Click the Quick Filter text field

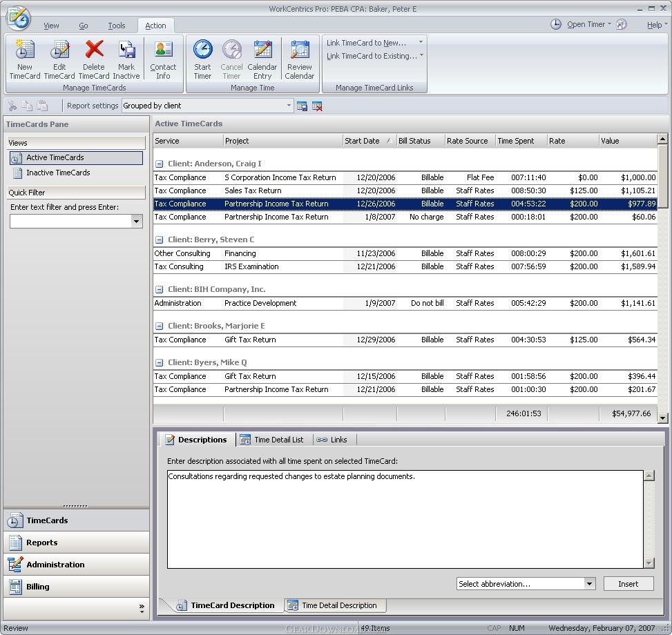(71, 222)
